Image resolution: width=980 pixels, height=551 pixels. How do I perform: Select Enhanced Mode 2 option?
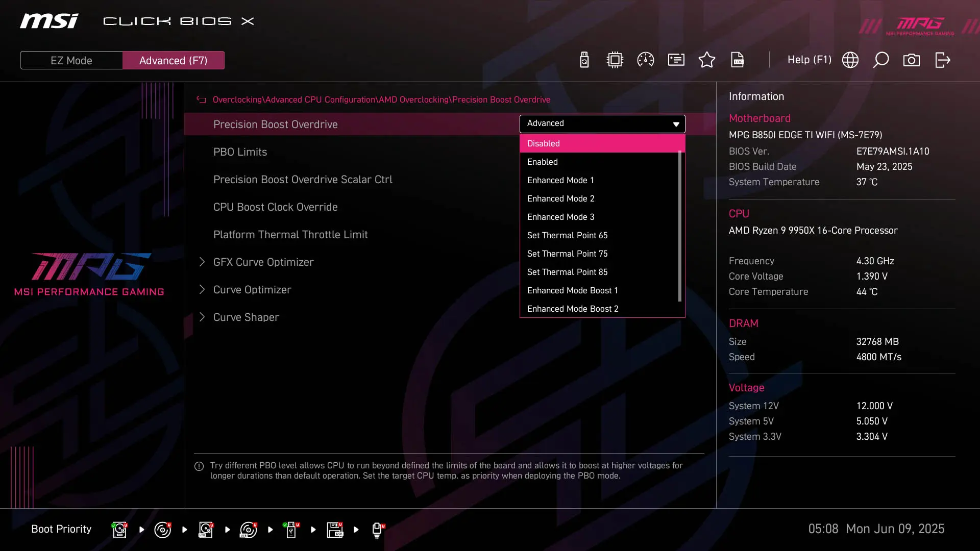[x=599, y=198]
